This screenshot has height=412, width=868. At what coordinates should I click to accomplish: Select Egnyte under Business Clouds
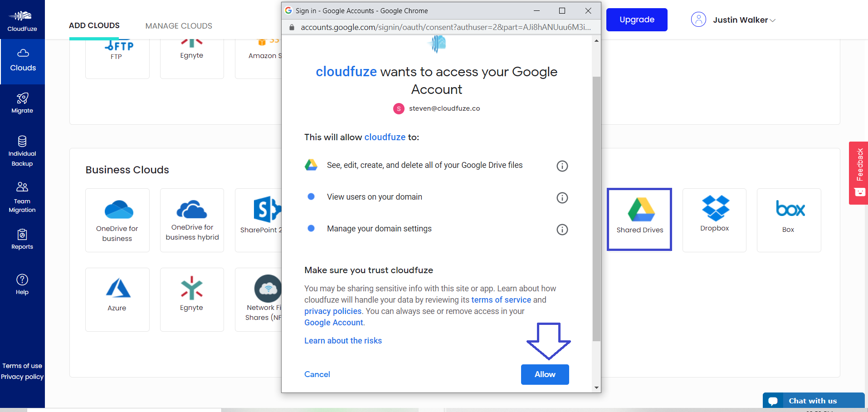tap(192, 299)
